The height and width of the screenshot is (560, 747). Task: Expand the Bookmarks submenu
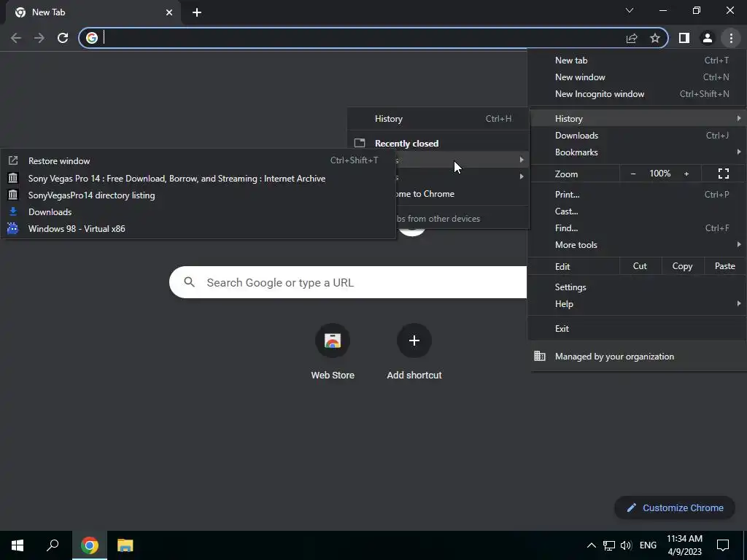[x=637, y=152]
